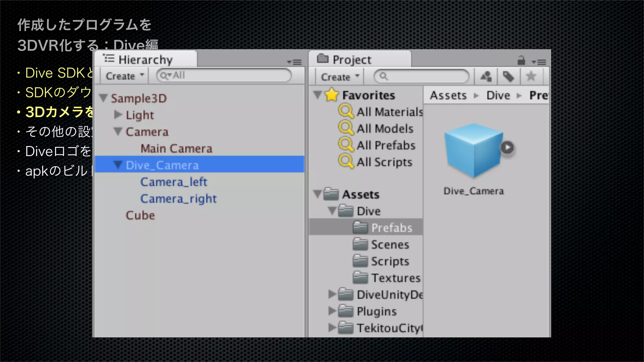Collapse the Favorites section
Screen dimensions: 644x362
click(318, 94)
